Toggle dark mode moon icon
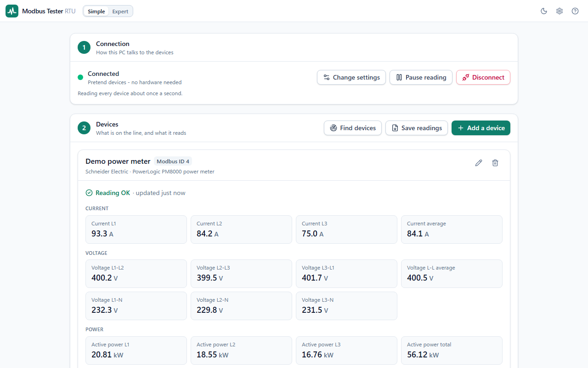 [x=544, y=11]
